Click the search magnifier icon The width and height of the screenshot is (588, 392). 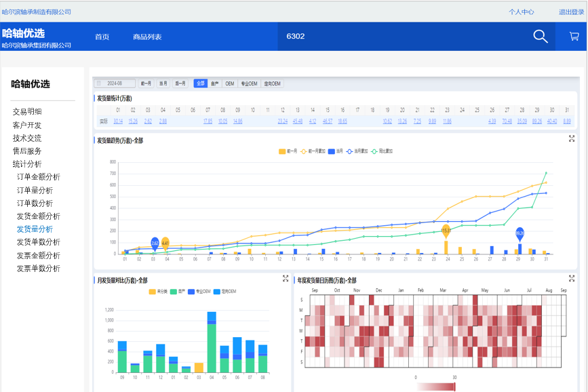tap(541, 37)
